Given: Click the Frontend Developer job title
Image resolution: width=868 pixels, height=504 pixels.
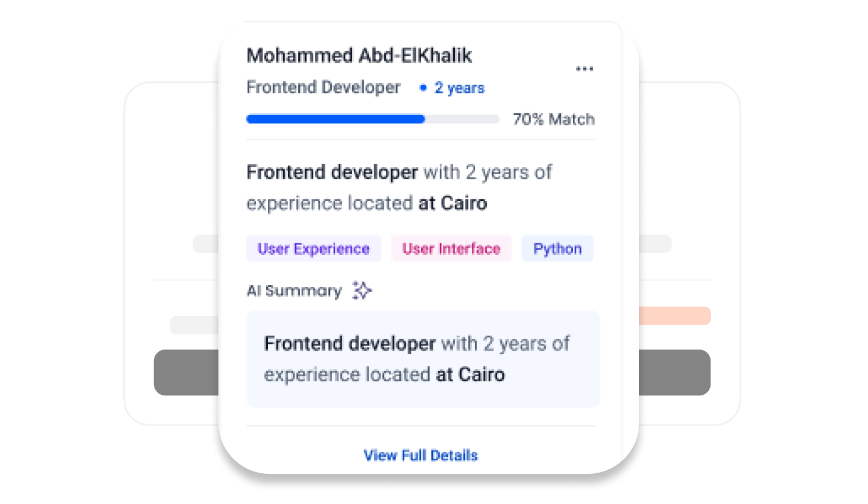Looking at the screenshot, I should pyautogui.click(x=324, y=87).
